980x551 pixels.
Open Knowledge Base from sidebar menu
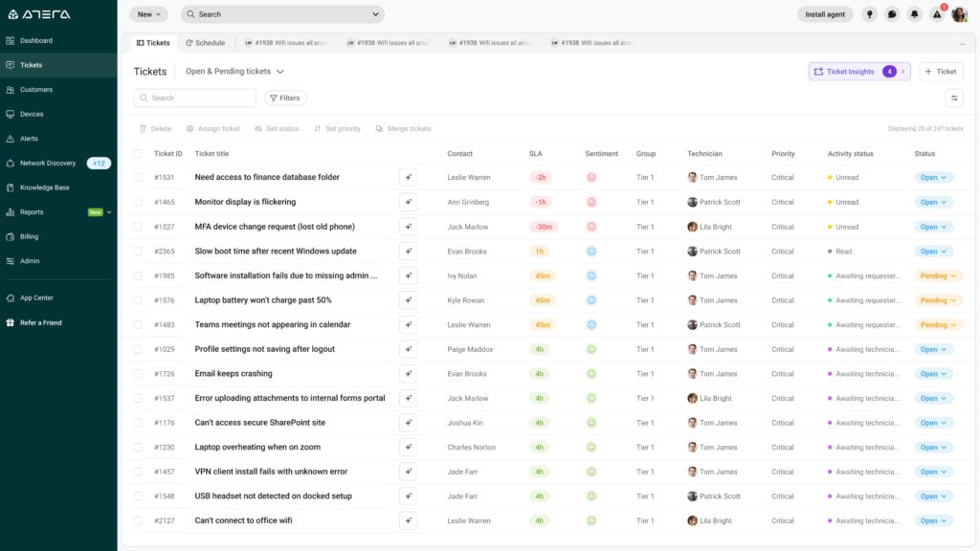tap(44, 187)
